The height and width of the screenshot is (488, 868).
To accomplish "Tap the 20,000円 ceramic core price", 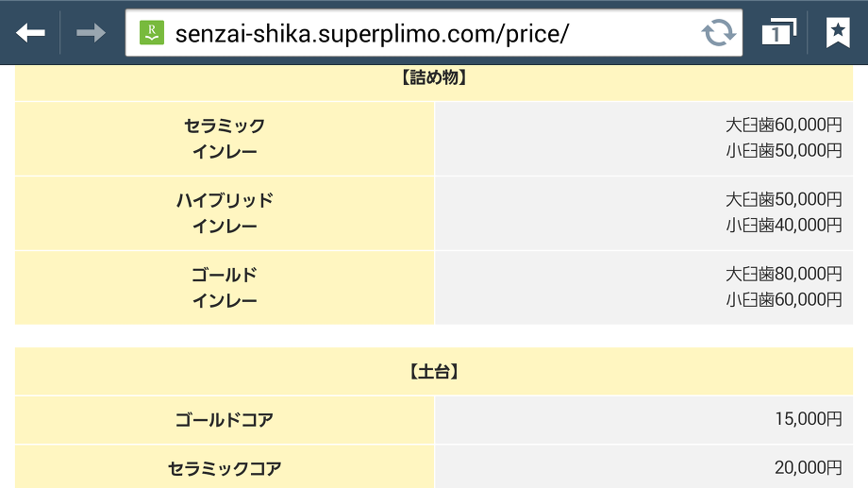I will [x=807, y=467].
